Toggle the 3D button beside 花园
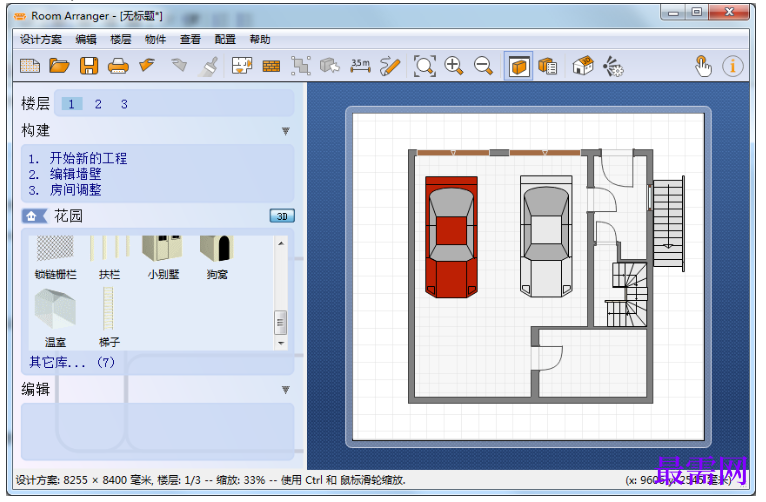 point(282,216)
